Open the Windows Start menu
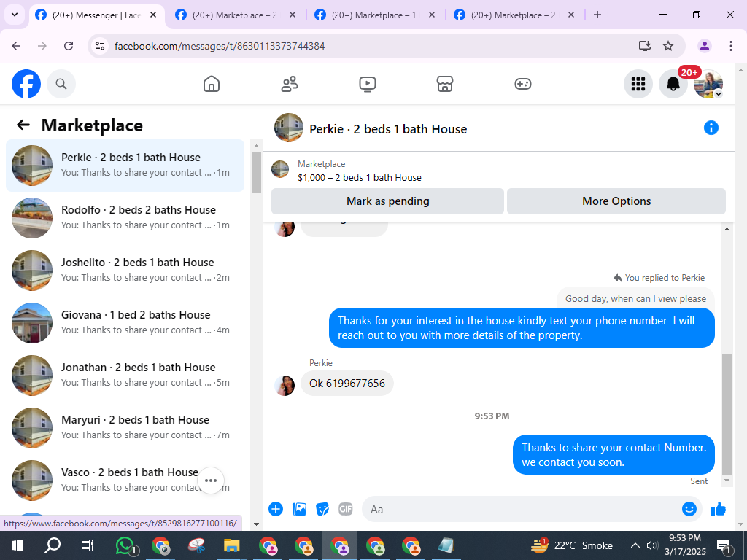 pos(18,545)
